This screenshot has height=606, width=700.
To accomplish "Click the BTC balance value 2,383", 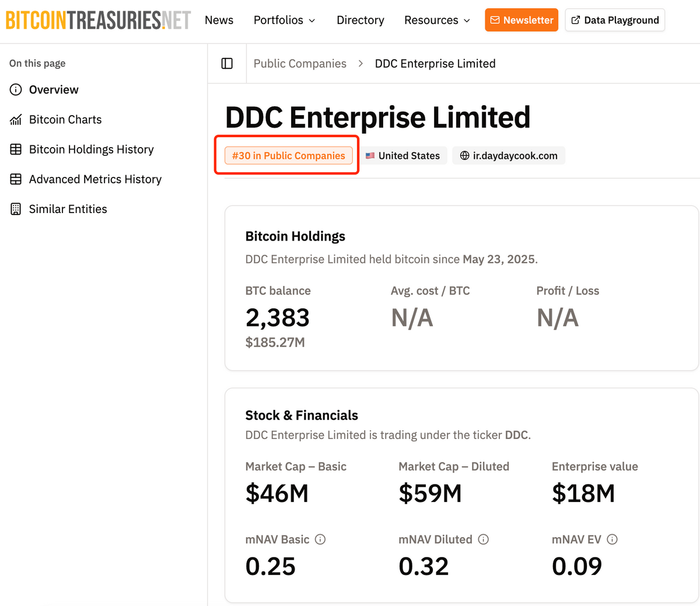I will pyautogui.click(x=278, y=318).
